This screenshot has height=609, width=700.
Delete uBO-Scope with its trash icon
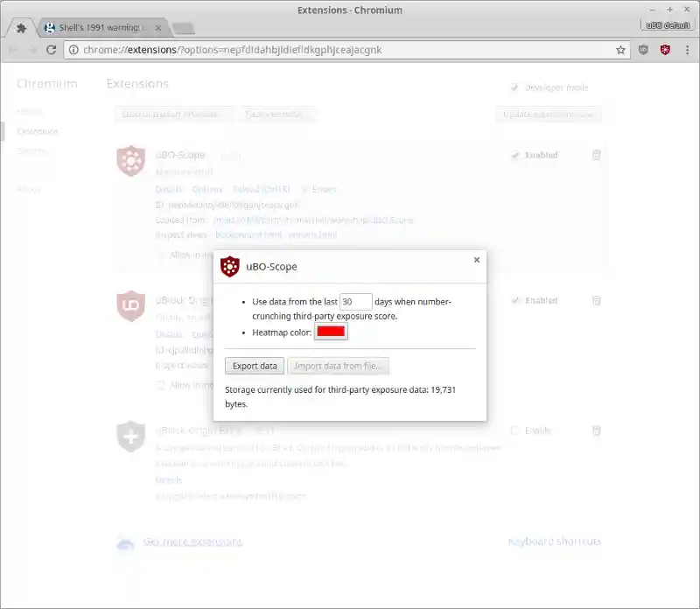click(x=597, y=155)
